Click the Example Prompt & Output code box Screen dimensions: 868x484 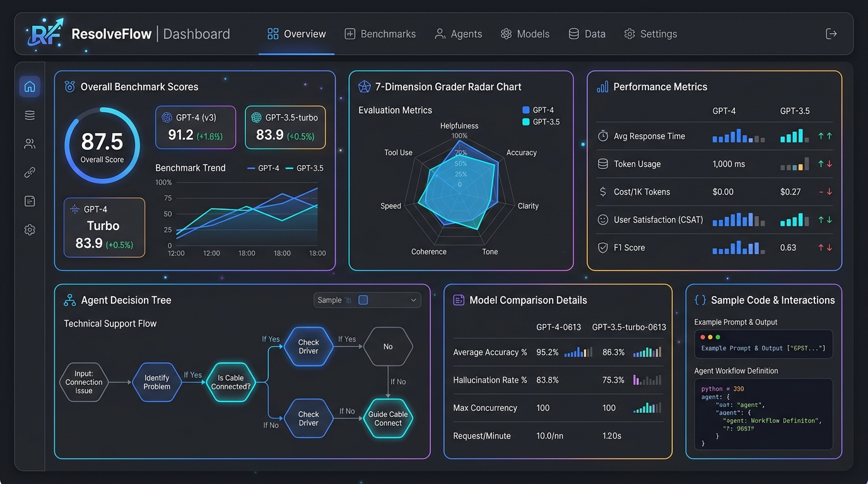(x=763, y=345)
